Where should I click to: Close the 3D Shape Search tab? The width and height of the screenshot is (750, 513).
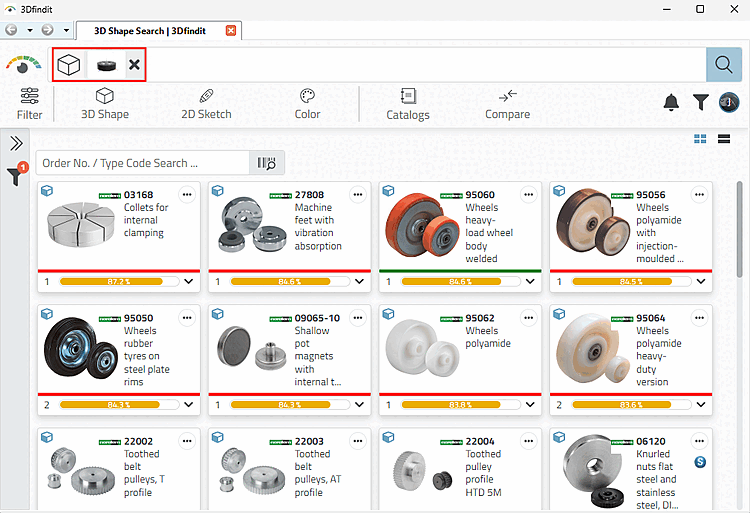231,31
